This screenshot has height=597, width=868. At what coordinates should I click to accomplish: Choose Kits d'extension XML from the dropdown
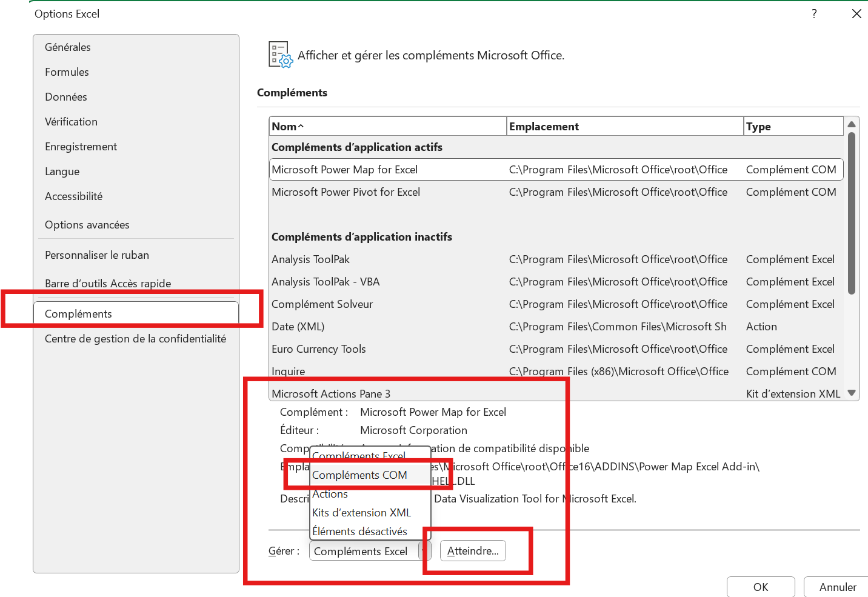point(370,513)
